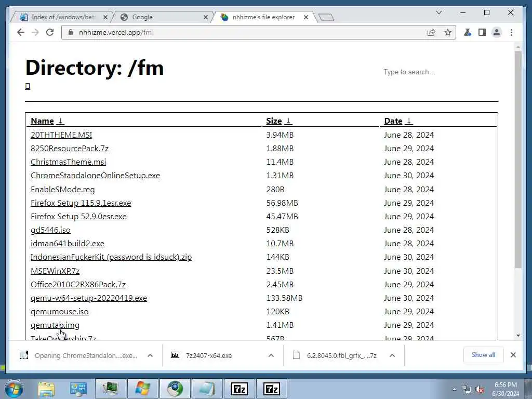Open EnableSMode.reg file link
The image size is (532, 399).
click(63, 189)
